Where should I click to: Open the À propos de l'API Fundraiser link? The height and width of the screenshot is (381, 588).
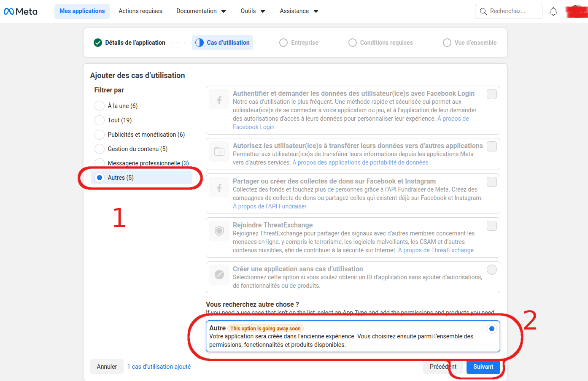[x=270, y=206]
